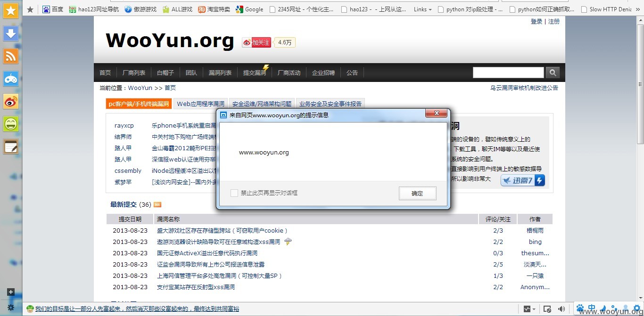The image size is (644, 316).
Task: Open 提交漏洞 in the navigation menu
Action: tap(255, 73)
